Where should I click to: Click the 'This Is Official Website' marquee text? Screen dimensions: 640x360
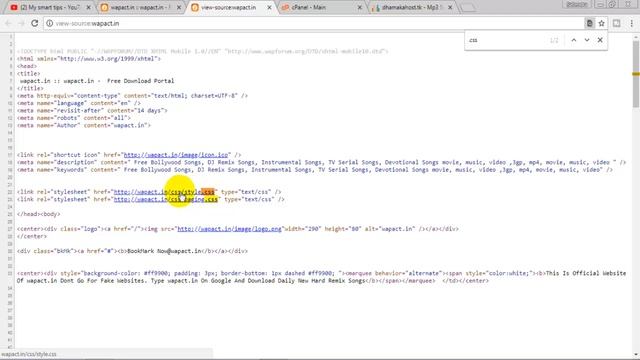tap(585, 273)
